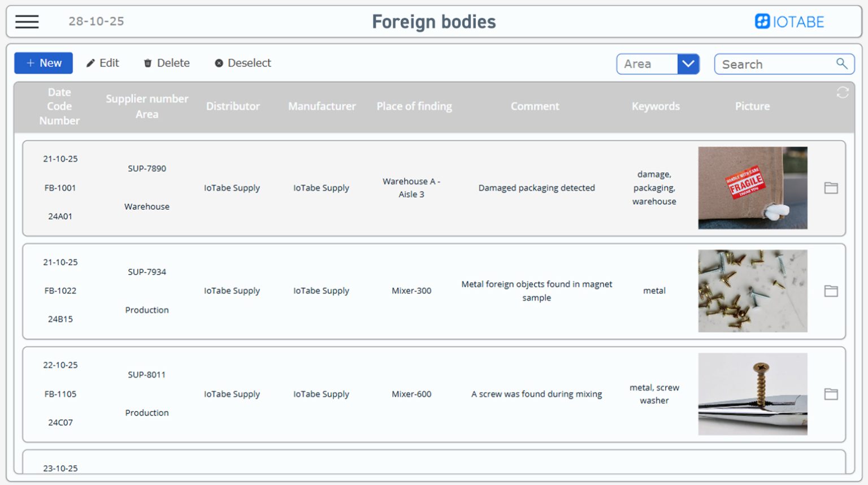Click the search magnifier icon
Screen dimensions: 868x485
pos(843,64)
